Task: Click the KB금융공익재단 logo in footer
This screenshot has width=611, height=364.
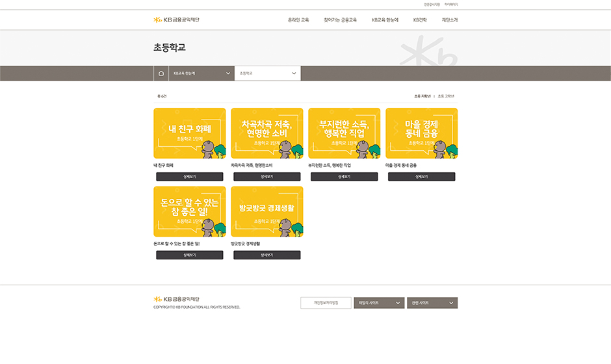Action: click(x=176, y=299)
